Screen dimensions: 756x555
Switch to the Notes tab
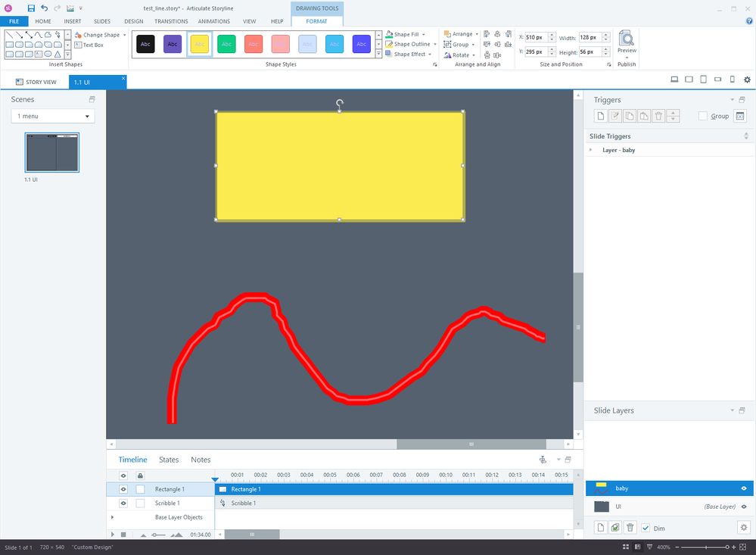click(x=201, y=460)
